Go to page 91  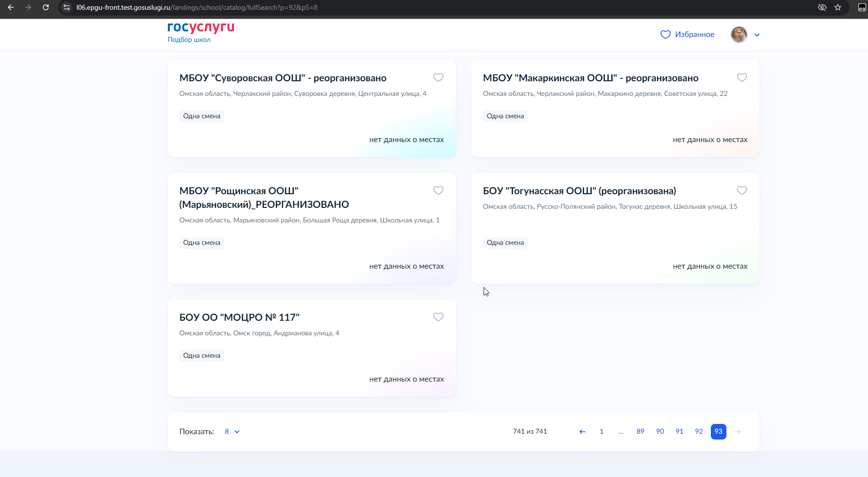coord(680,432)
